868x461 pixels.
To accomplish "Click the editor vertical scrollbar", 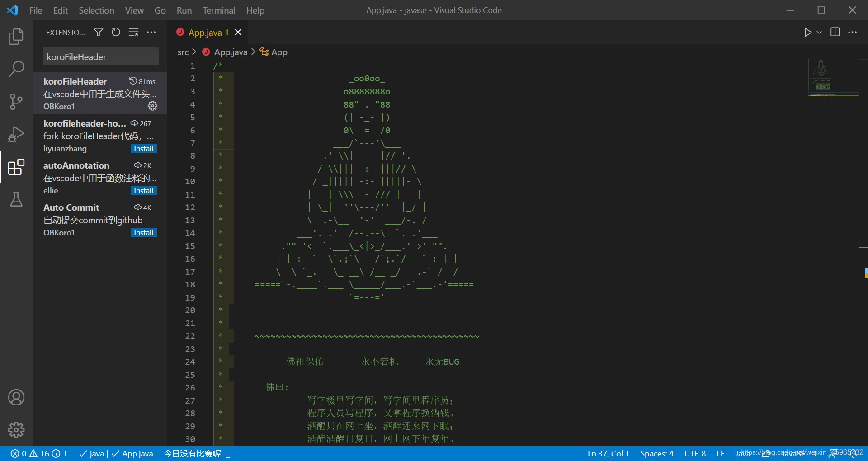I will (x=863, y=253).
